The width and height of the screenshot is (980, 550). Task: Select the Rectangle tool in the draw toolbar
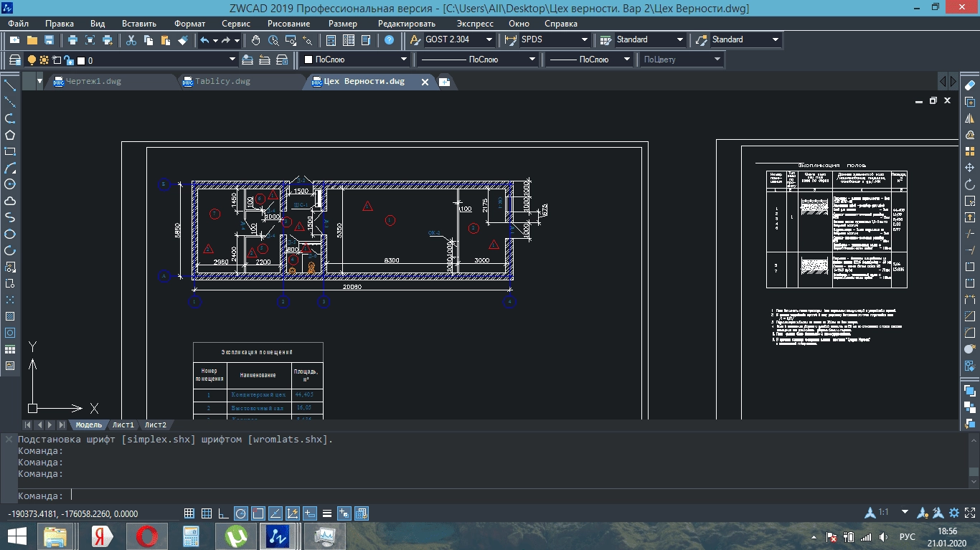click(10, 151)
